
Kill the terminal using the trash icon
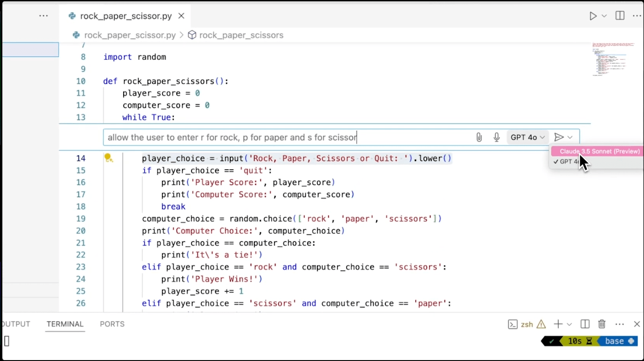point(602,324)
